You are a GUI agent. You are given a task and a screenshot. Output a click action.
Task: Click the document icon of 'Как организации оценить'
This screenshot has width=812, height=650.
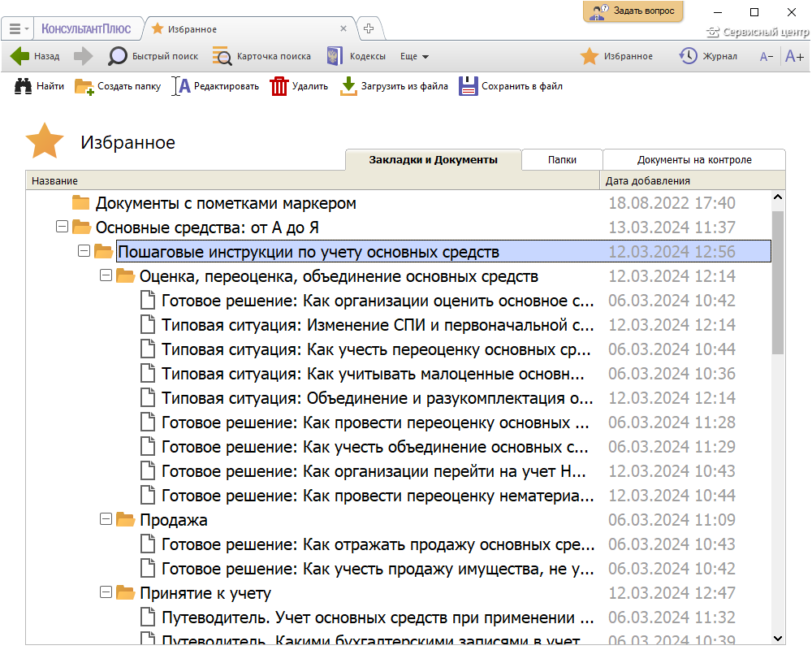148,301
